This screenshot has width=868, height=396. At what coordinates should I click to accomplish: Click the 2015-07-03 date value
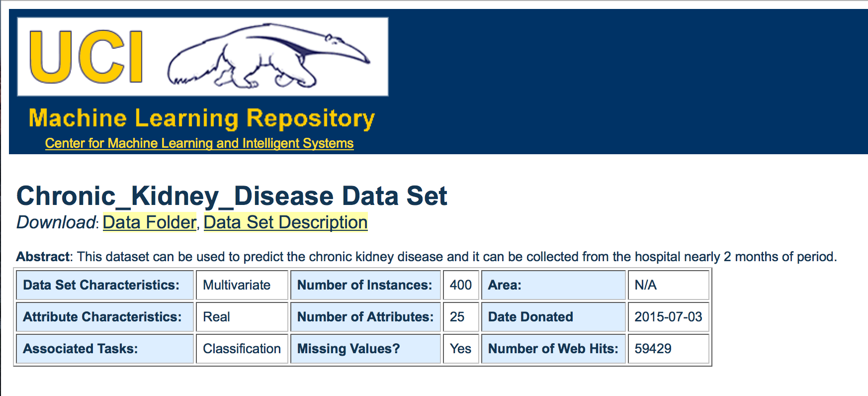(668, 317)
